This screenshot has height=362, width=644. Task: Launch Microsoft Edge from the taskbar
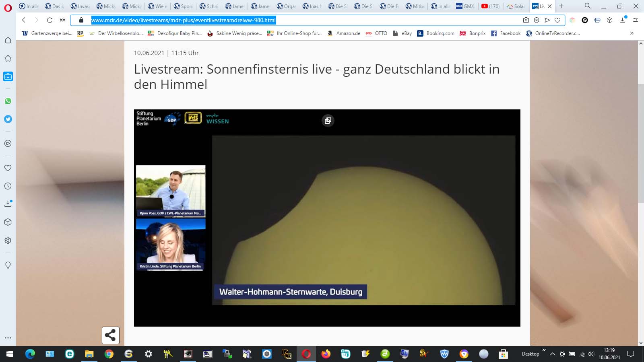pyautogui.click(x=30, y=354)
